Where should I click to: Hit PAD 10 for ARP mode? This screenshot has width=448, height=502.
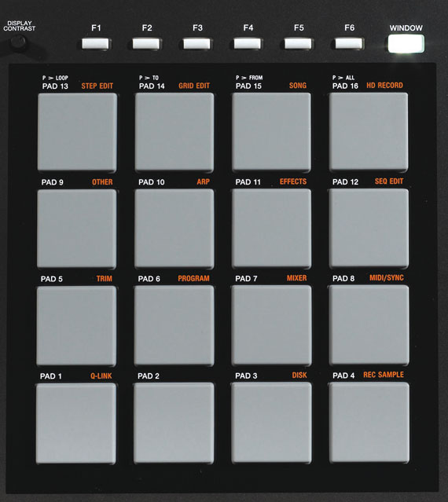tap(174, 229)
